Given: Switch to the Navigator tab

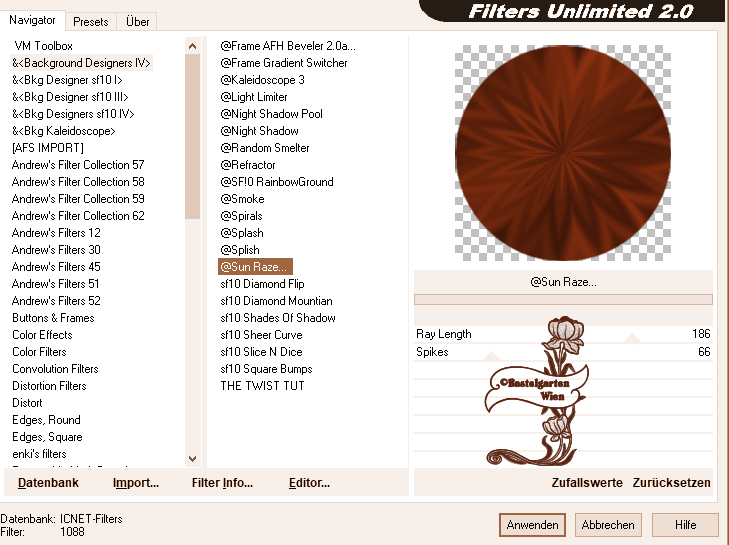Looking at the screenshot, I should [32, 20].
